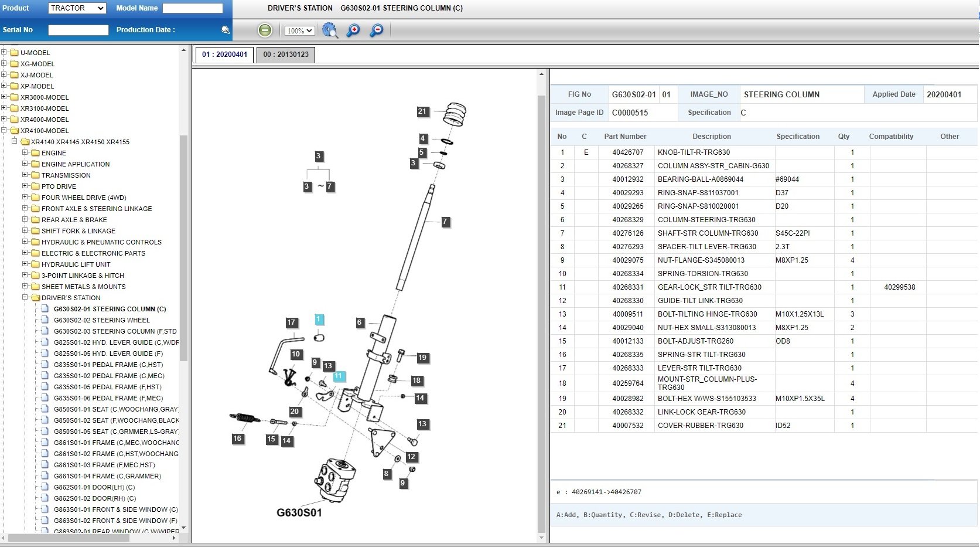Expand the XG-MODEL tree node
This screenshot has width=980, height=547.
tap(4, 63)
